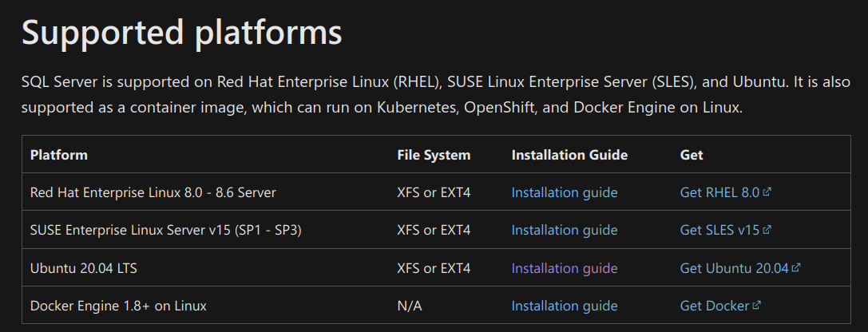The image size is (868, 332).
Task: Click the external-link icon beside Get RHEL 8.0
Action: point(767,192)
